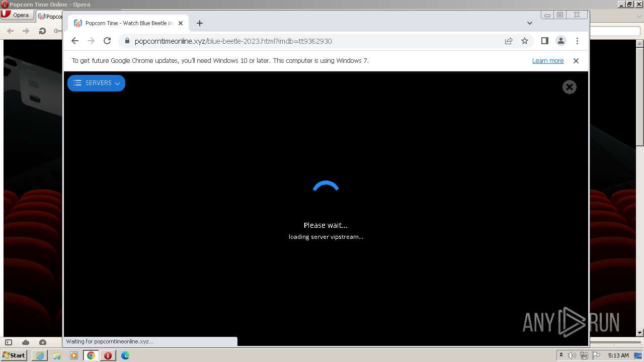Close the video player overlay with X icon
The image size is (644, 362).
[x=569, y=87]
